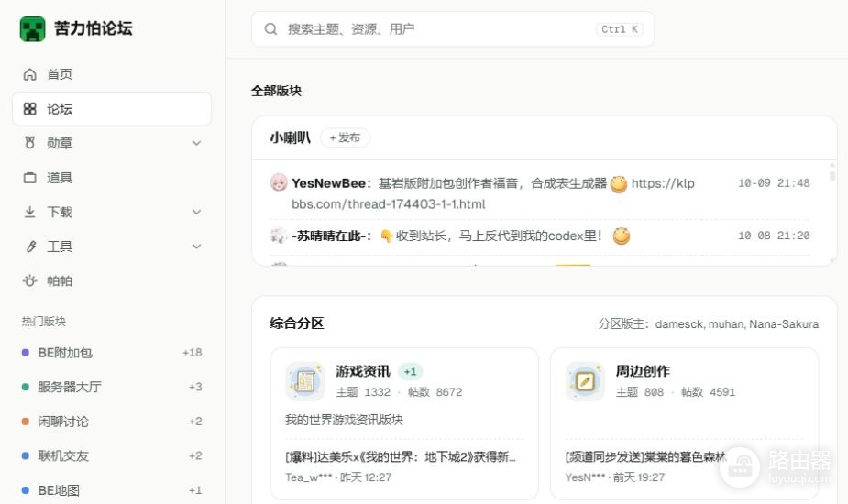This screenshot has width=848, height=504.
Task: Click the 周边创作 board icon
Action: 585,381
